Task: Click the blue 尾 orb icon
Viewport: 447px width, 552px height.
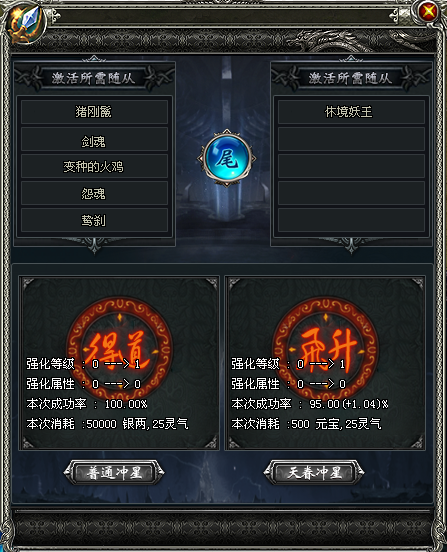Action: point(227,157)
